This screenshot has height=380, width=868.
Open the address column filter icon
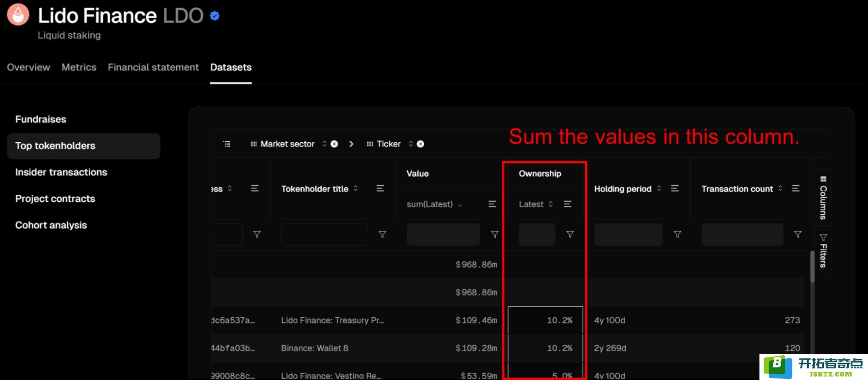(257, 234)
